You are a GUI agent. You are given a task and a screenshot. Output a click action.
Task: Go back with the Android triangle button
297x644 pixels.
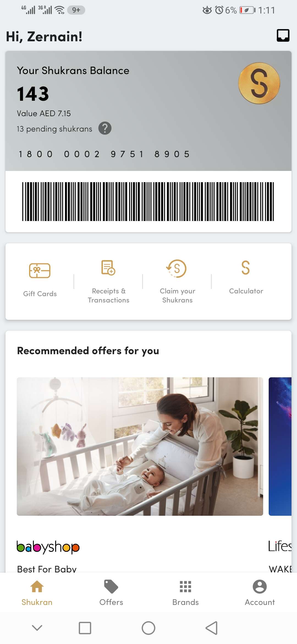pos(211,628)
